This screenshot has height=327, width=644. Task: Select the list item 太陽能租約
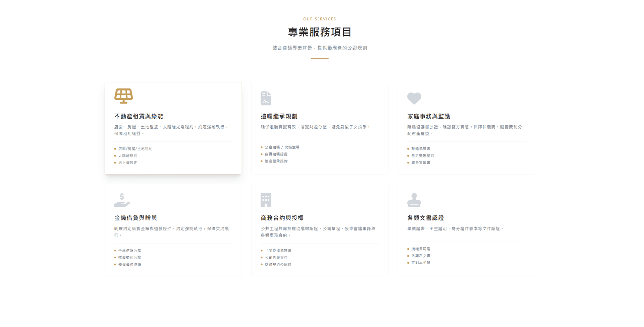coord(127,156)
